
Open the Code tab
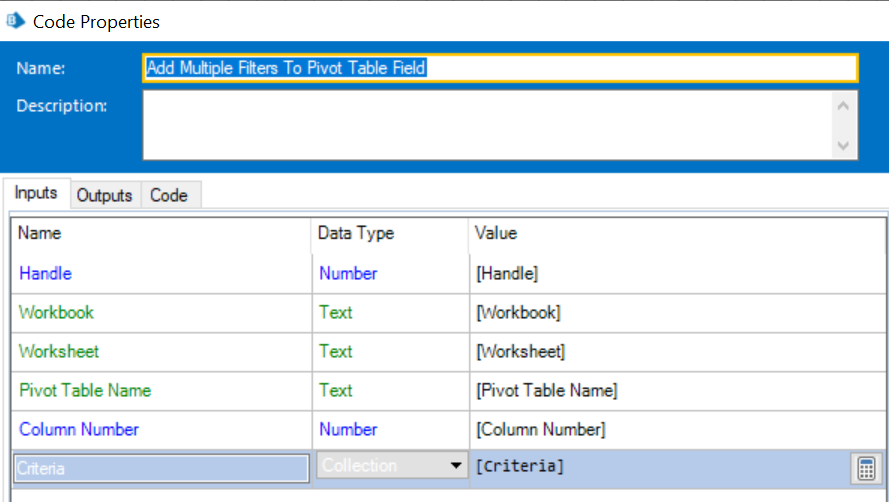click(x=168, y=195)
